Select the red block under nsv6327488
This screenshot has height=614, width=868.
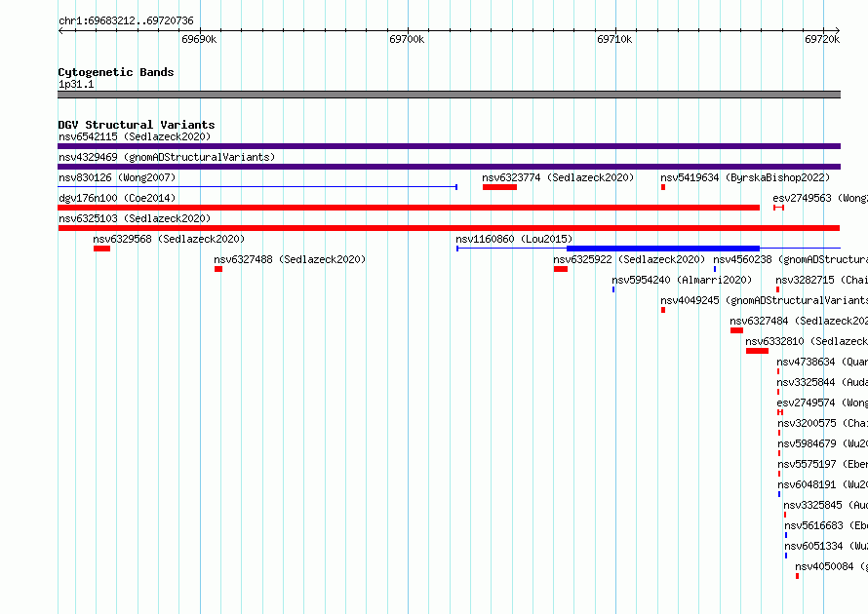(218, 269)
